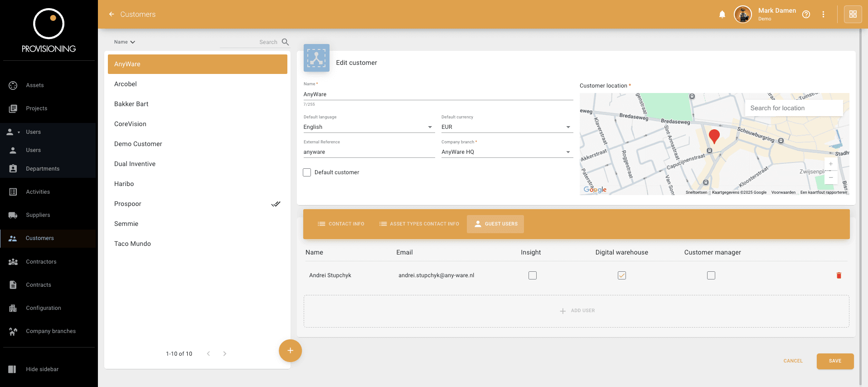Screen dimensions: 868x387
Task: Select Taco Mundo in the customer list
Action: [x=198, y=244]
